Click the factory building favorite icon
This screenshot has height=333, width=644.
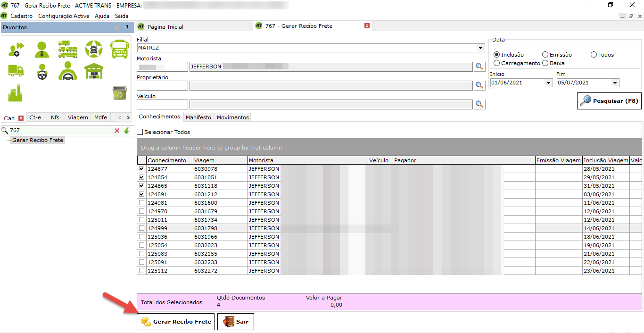[x=15, y=93]
